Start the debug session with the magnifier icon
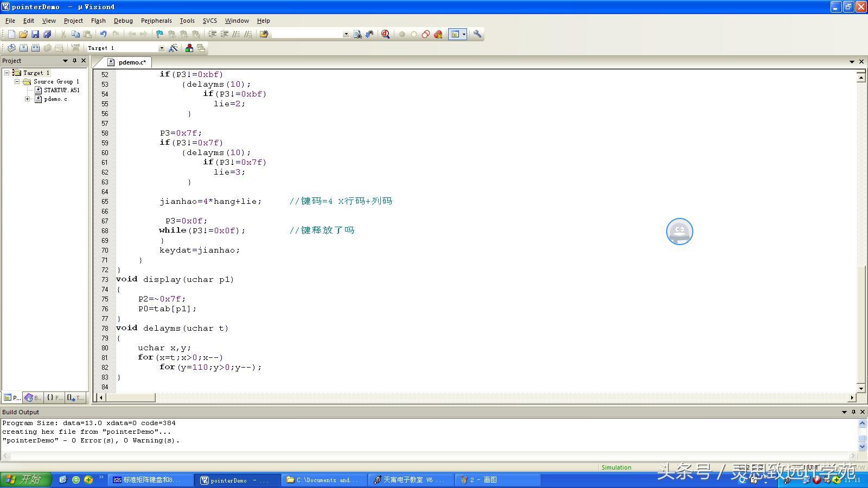 pos(386,34)
